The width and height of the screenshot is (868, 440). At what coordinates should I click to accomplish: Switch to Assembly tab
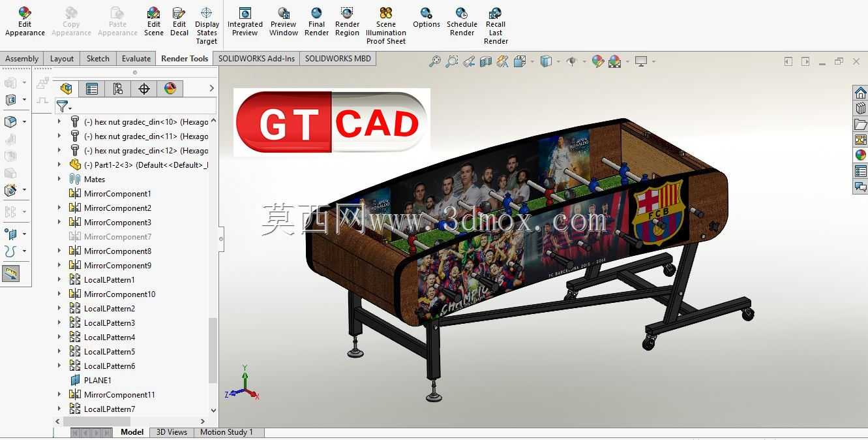pos(22,58)
